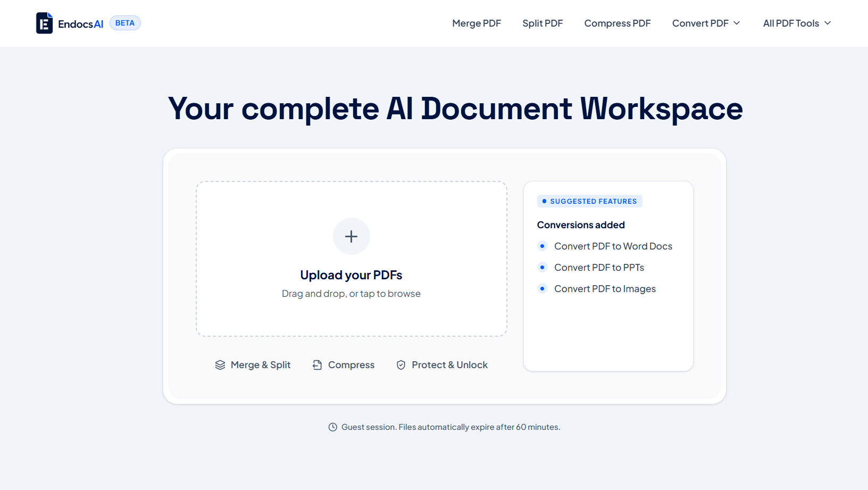Click the Protect & Unlock shield icon

[x=401, y=365]
